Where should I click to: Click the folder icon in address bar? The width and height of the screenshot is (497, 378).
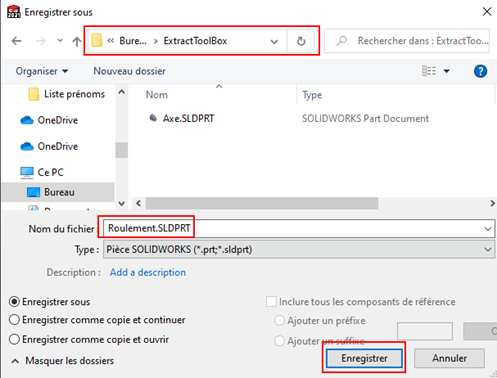click(97, 41)
